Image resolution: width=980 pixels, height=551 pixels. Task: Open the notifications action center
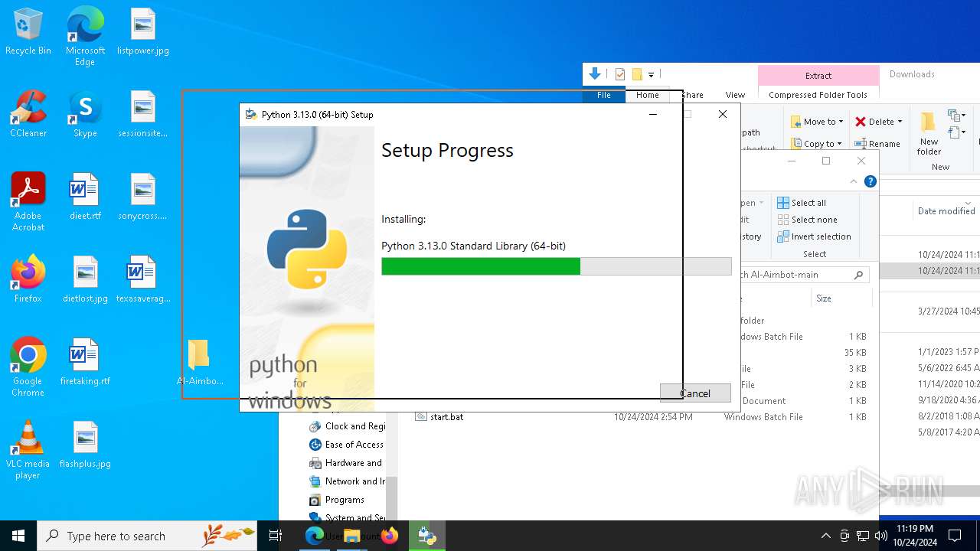(955, 536)
